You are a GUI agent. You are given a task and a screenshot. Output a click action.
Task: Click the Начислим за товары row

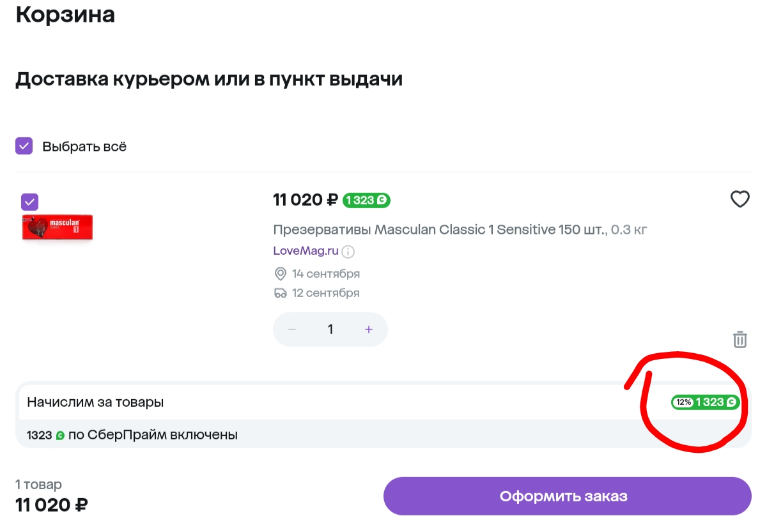383,402
